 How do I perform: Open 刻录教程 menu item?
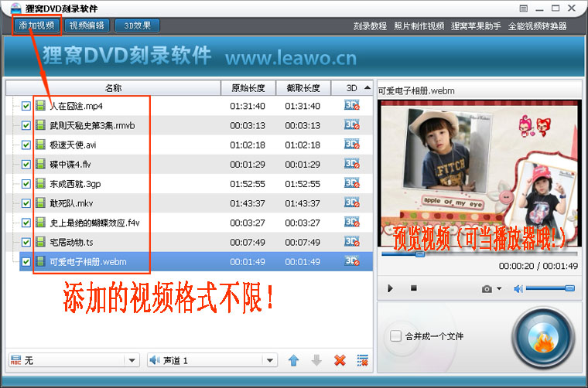pos(370,26)
